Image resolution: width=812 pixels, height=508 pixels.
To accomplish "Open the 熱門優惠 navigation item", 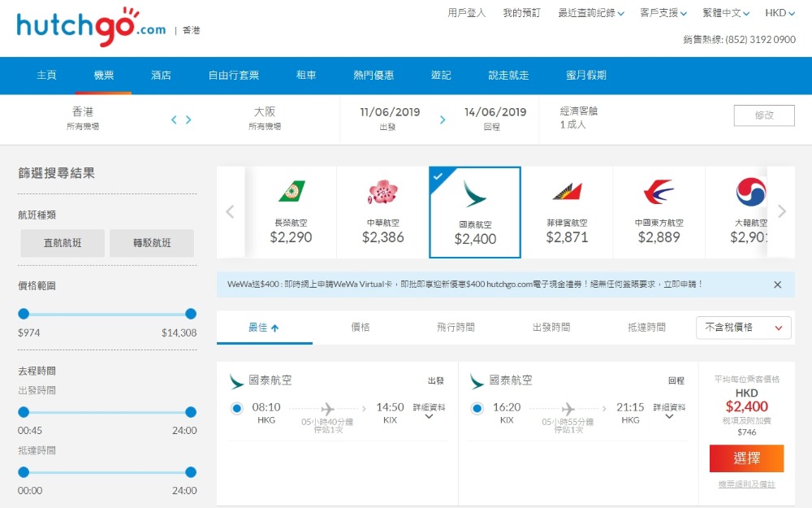I will (x=374, y=75).
